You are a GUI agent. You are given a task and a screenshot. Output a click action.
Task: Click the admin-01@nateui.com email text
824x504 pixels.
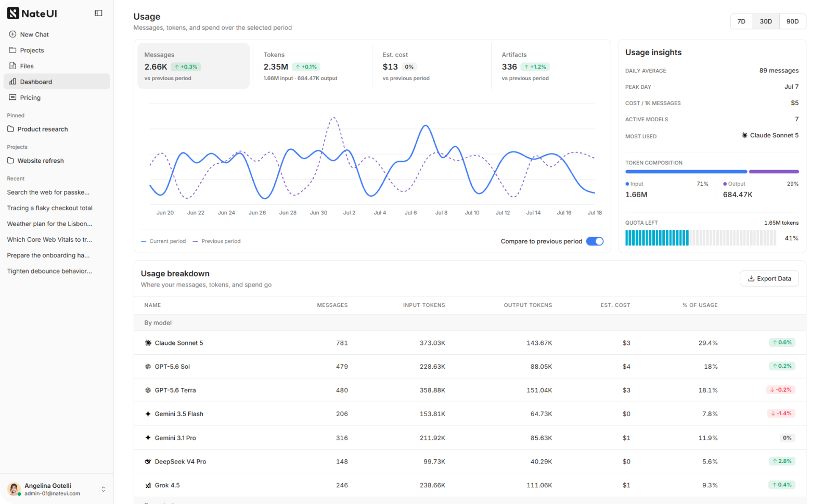pyautogui.click(x=52, y=494)
